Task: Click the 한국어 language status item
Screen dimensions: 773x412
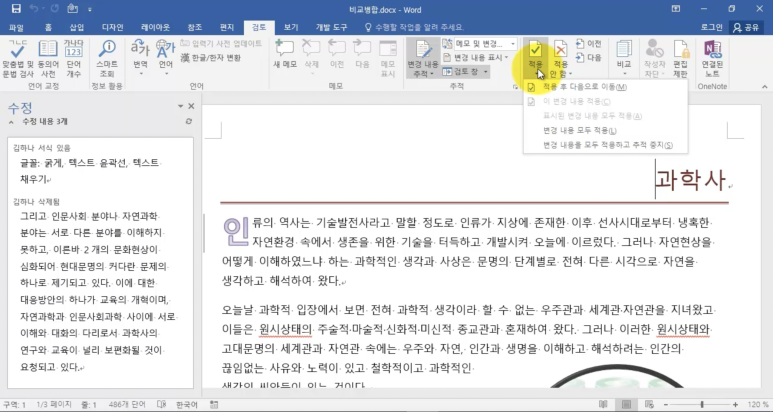Action: pos(187,405)
